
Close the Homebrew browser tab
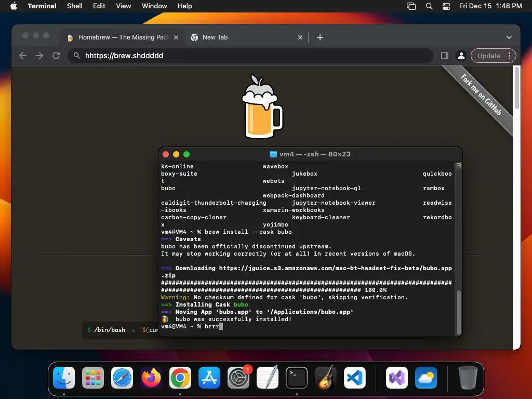click(176, 37)
